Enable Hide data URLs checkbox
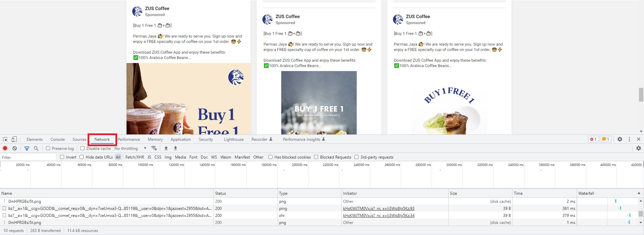 82,157
